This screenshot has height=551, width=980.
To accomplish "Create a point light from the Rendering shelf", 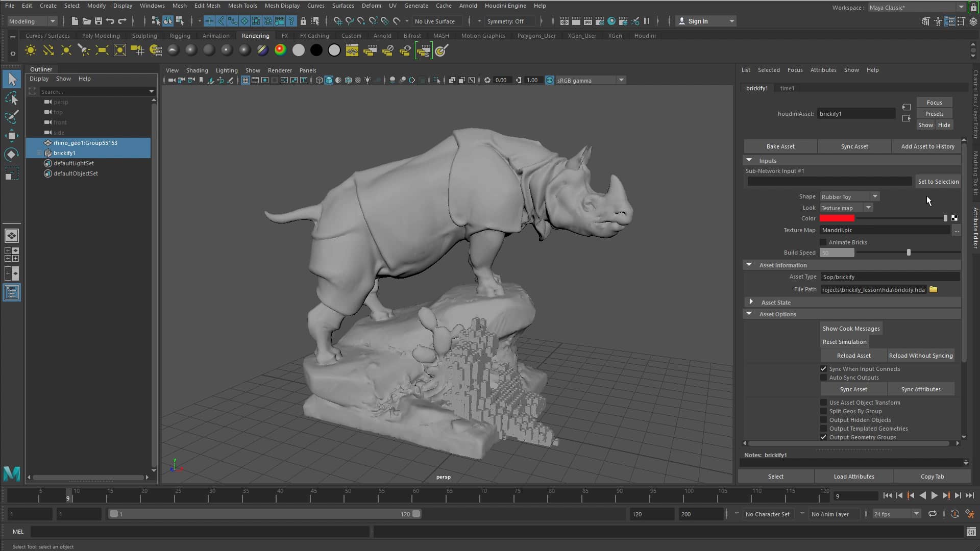I will pyautogui.click(x=66, y=50).
